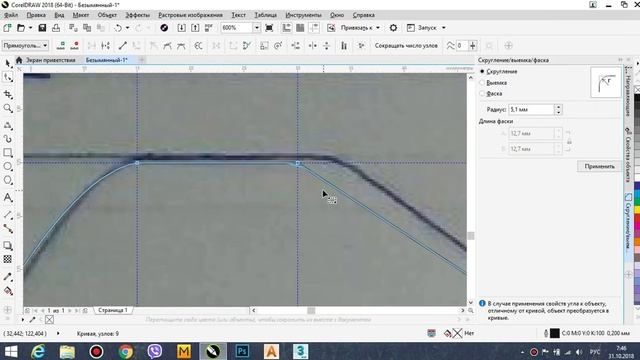Open the Файл menu
Image resolution: width=640 pixels, height=360 pixels.
click(x=11, y=15)
